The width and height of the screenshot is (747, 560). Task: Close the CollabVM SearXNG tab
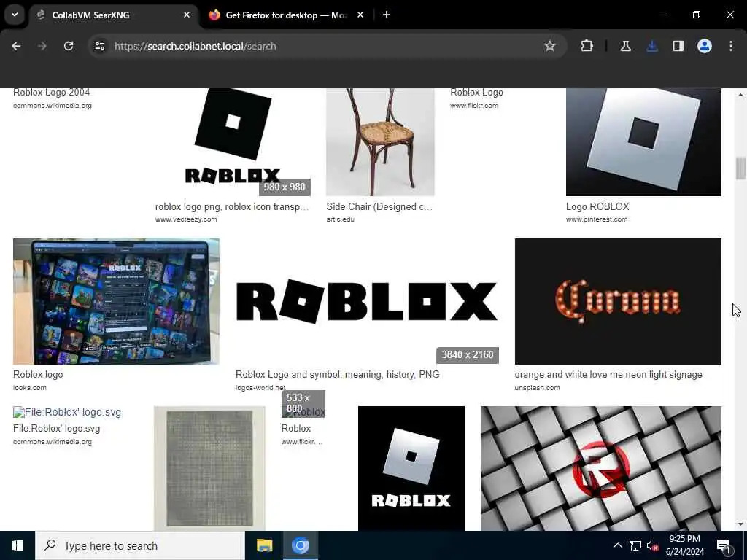[x=187, y=15]
